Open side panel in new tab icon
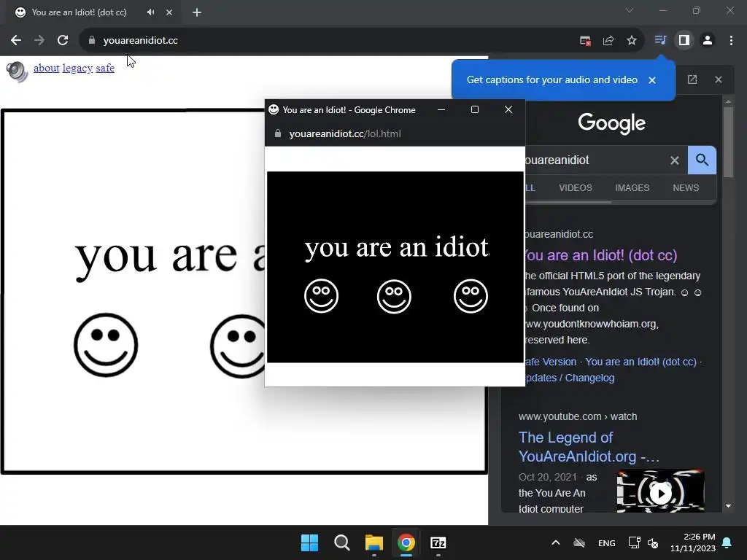This screenshot has width=747, height=560. coord(692,79)
